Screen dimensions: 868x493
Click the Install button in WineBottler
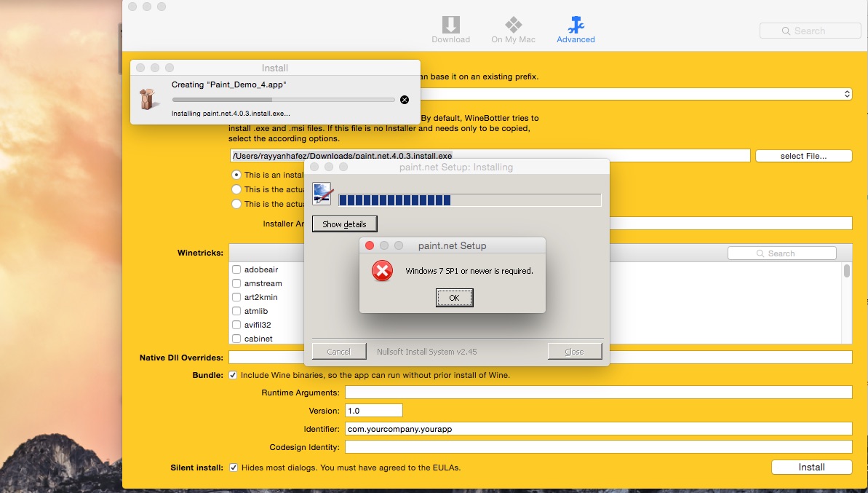pos(811,467)
